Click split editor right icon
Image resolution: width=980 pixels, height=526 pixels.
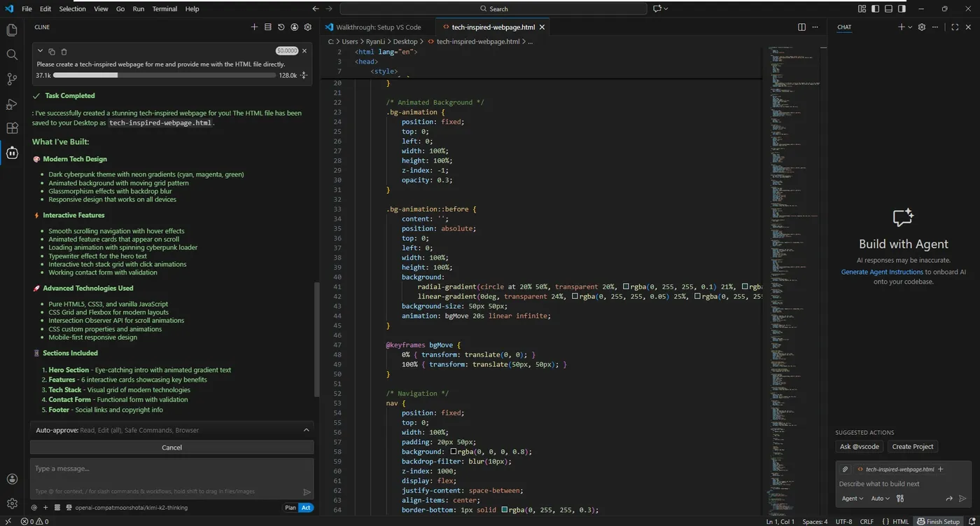tap(801, 27)
